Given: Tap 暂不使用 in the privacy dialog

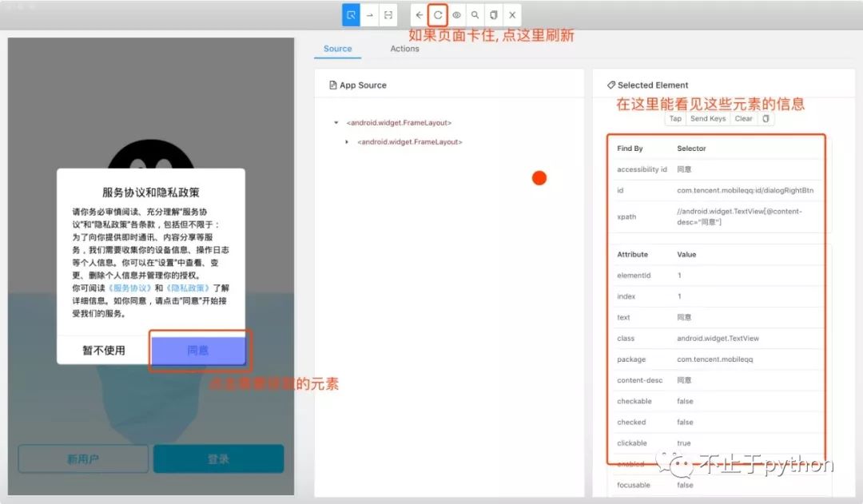Looking at the screenshot, I should tap(104, 350).
